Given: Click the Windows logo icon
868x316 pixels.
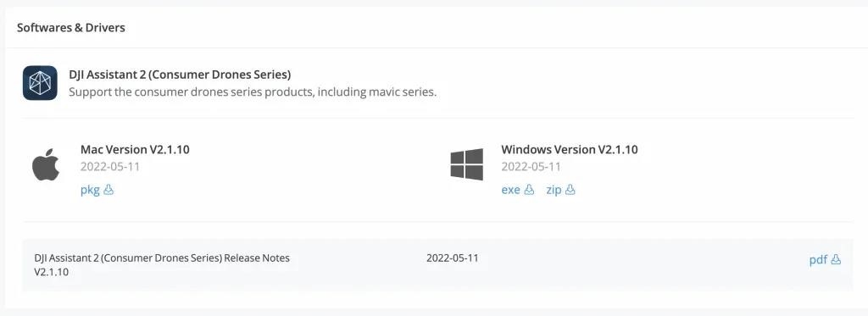Looking at the screenshot, I should [467, 164].
